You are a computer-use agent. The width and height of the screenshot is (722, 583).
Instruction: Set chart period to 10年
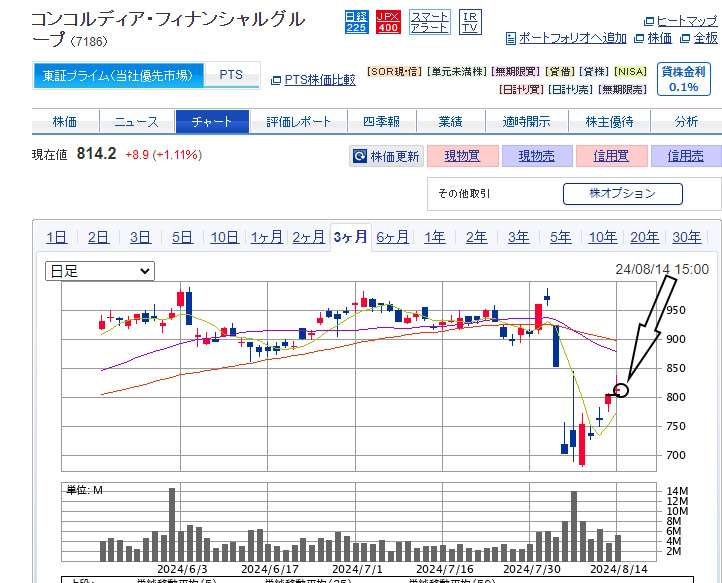603,238
